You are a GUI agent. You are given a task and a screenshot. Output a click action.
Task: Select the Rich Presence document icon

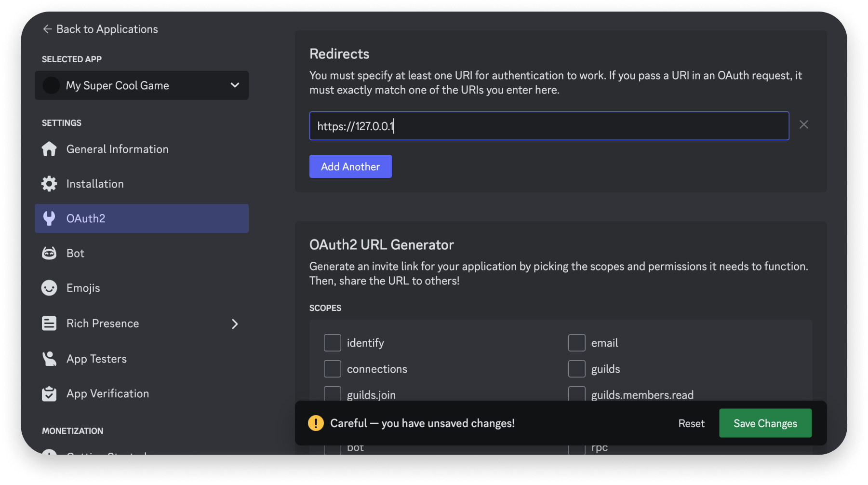[49, 323]
